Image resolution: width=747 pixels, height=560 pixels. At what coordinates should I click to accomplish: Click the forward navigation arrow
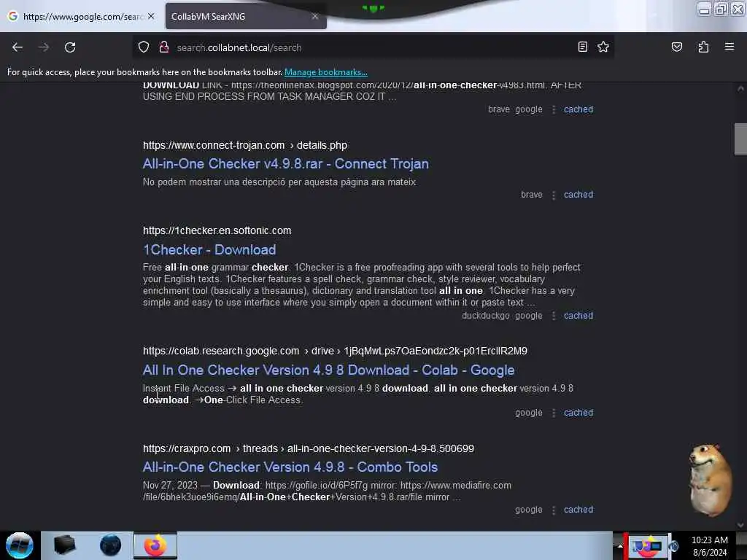(43, 47)
